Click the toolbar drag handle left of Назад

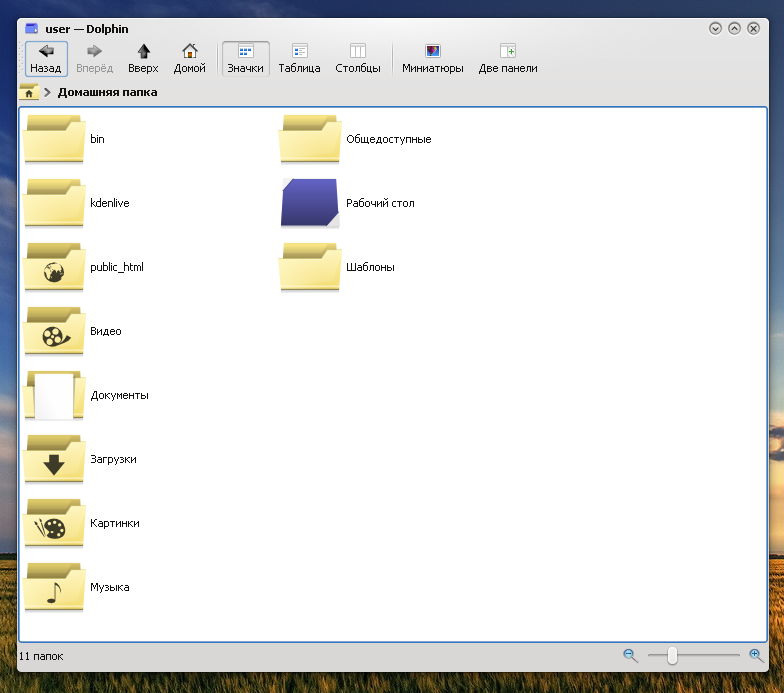coord(21,59)
